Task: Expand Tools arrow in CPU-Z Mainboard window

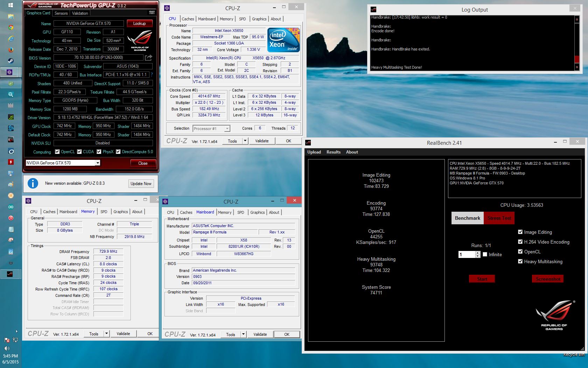Action: [243, 334]
